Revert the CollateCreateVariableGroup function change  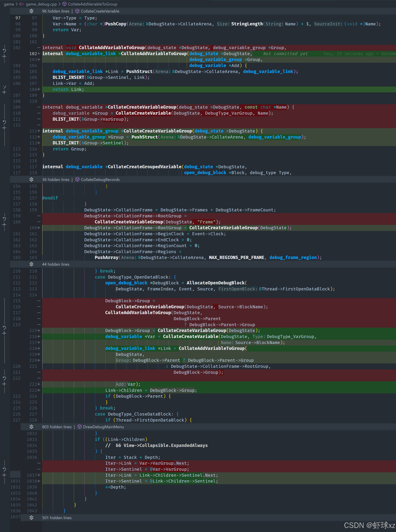point(4,122)
